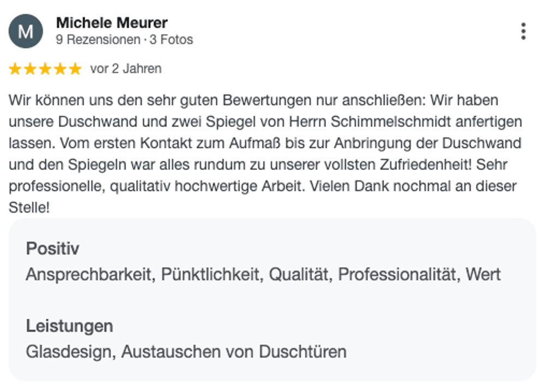Click the second rating star
The image size is (545, 392).
click(30, 69)
